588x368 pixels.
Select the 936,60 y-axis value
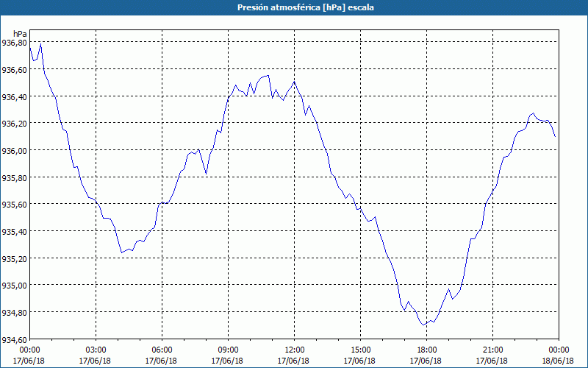point(14,70)
